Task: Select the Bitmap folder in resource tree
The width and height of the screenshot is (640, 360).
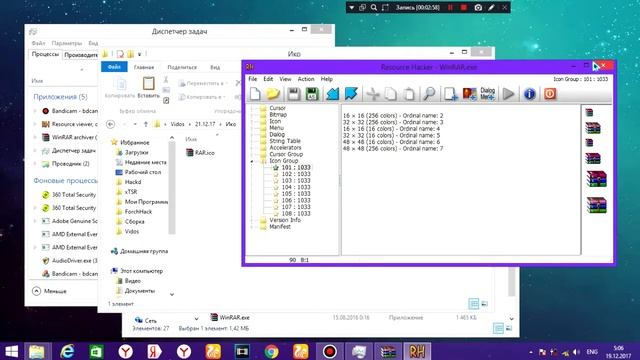Action: (x=278, y=114)
